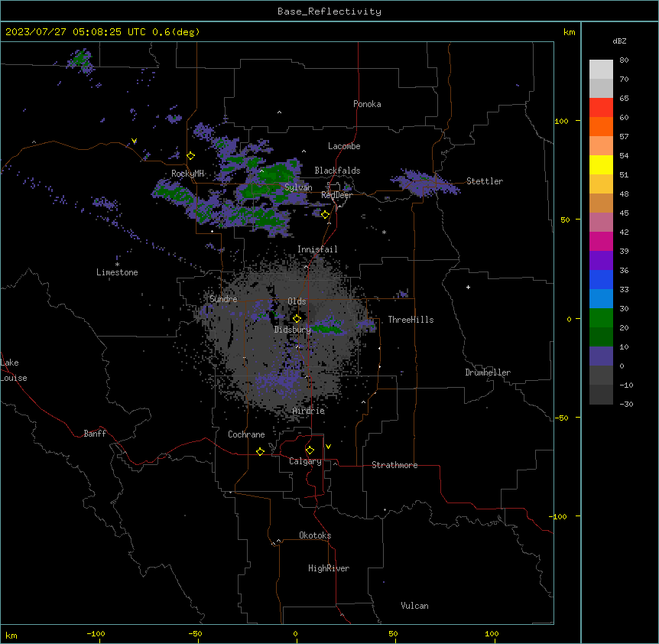Image resolution: width=659 pixels, height=644 pixels.
Task: Click the Ponoka city label
Action: 367,104
